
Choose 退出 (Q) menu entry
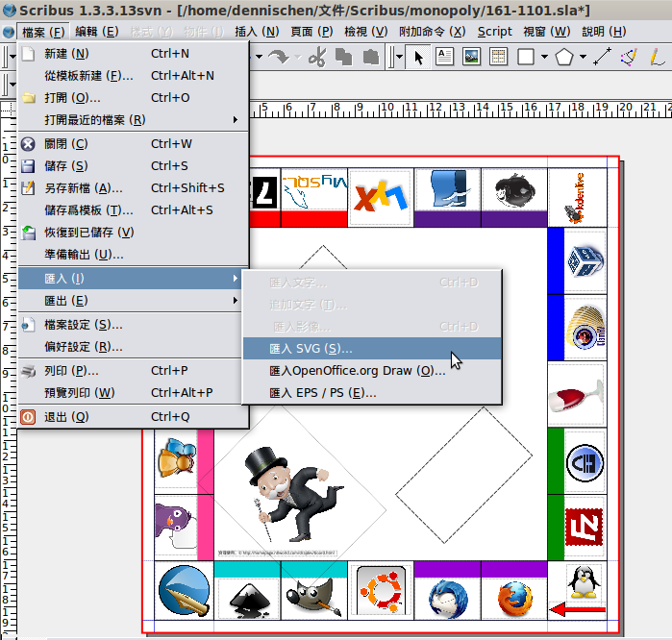[x=133, y=417]
